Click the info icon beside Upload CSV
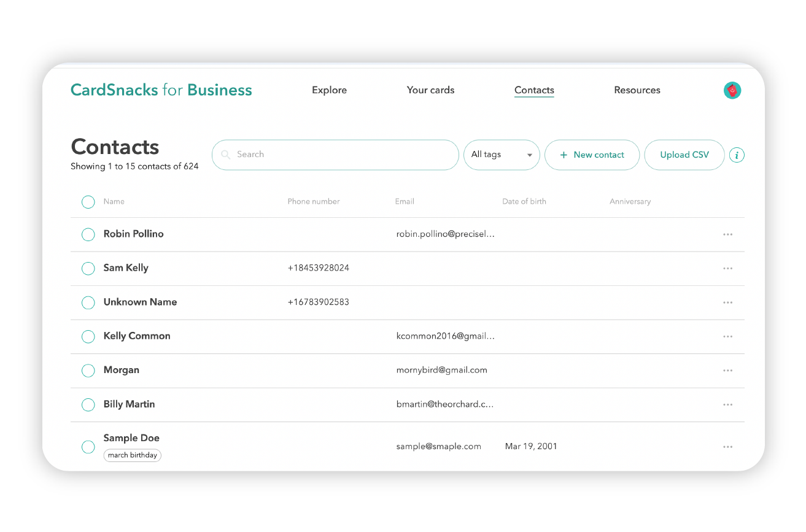This screenshot has width=806, height=532. (737, 155)
